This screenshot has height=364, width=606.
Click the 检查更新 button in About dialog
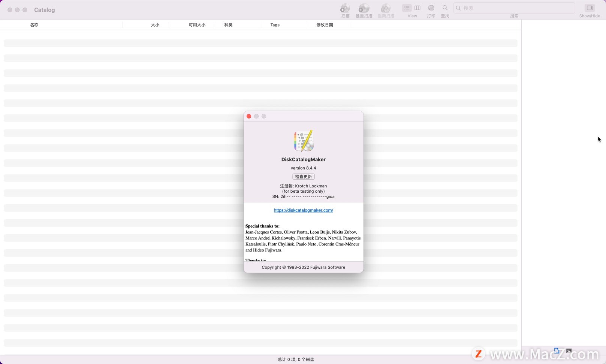(x=303, y=177)
